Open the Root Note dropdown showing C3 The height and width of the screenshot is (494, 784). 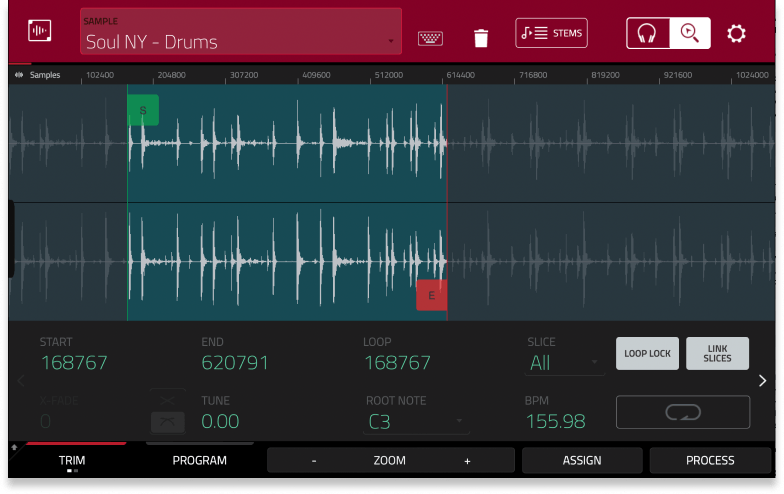417,421
